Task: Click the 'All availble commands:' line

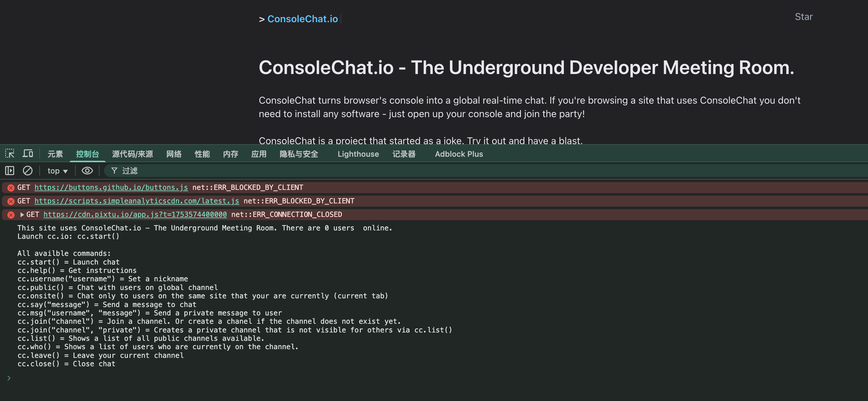Action: 64,254
